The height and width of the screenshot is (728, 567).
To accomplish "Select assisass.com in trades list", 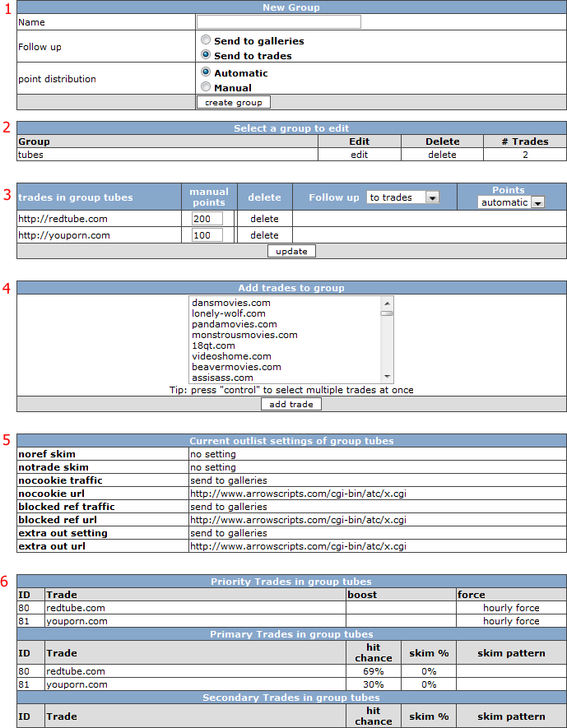I will (222, 378).
